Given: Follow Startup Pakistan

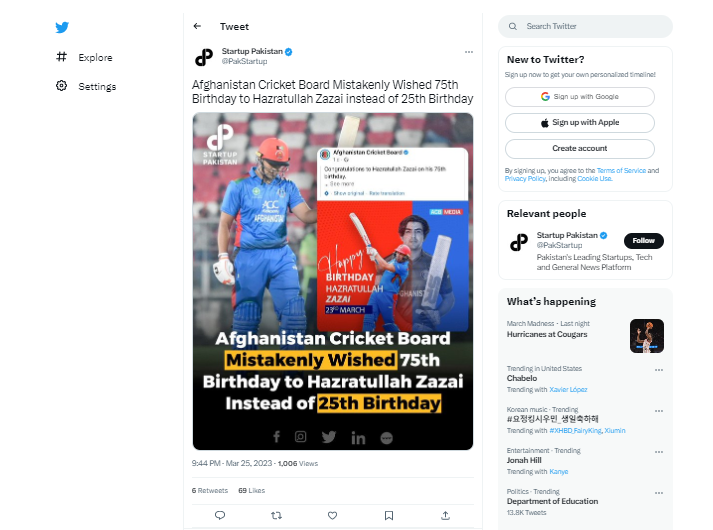Looking at the screenshot, I should pos(643,240).
